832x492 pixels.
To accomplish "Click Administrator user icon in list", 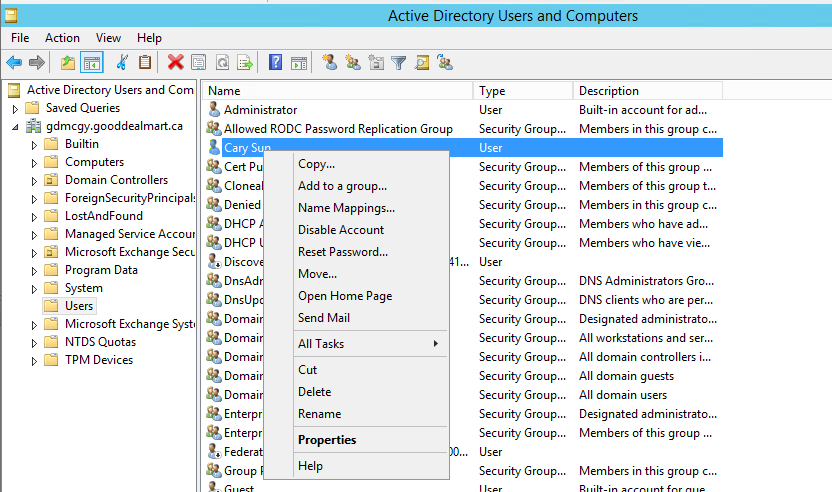I will [x=214, y=109].
